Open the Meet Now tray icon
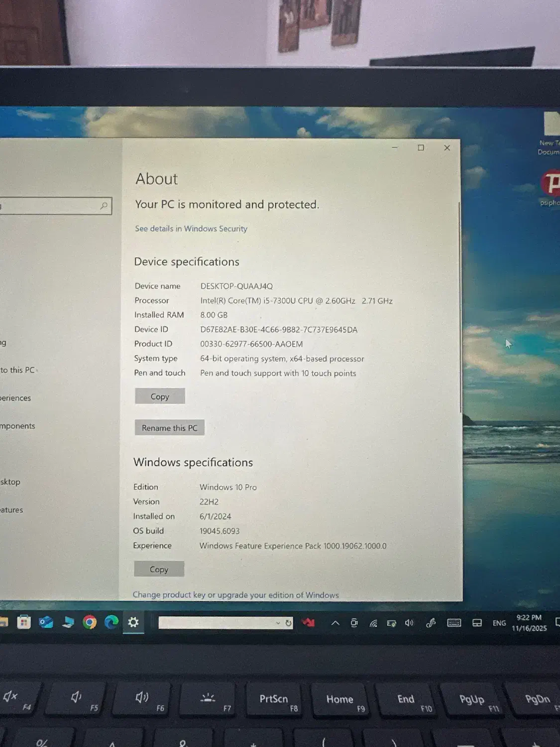The width and height of the screenshot is (560, 747). pyautogui.click(x=354, y=623)
